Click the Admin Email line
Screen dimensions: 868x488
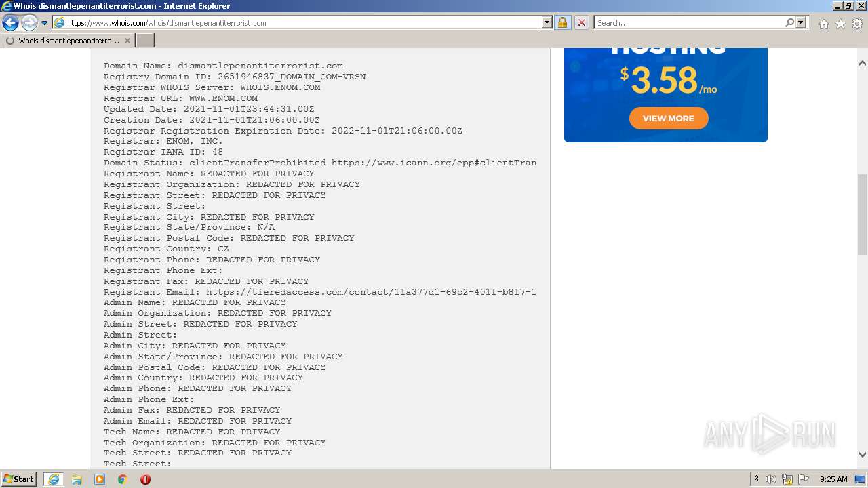(x=197, y=421)
